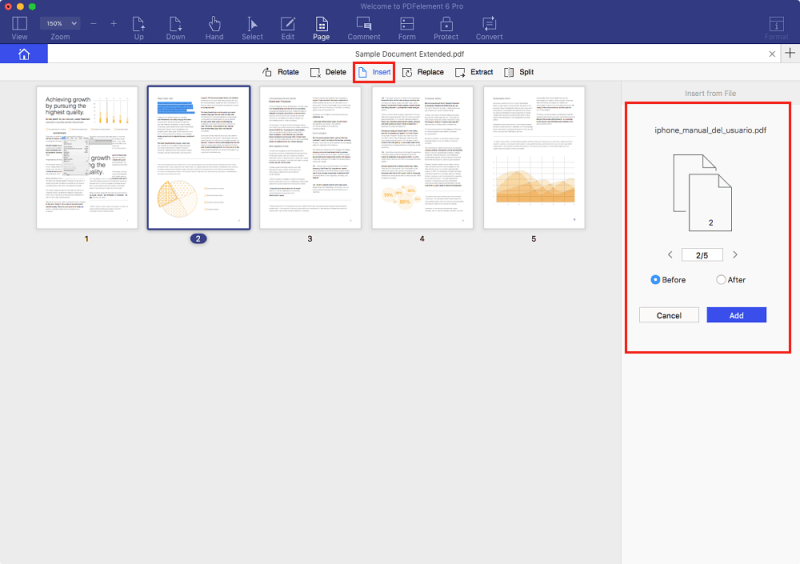Click the Delete page option
The height and width of the screenshot is (564, 800).
coord(328,72)
